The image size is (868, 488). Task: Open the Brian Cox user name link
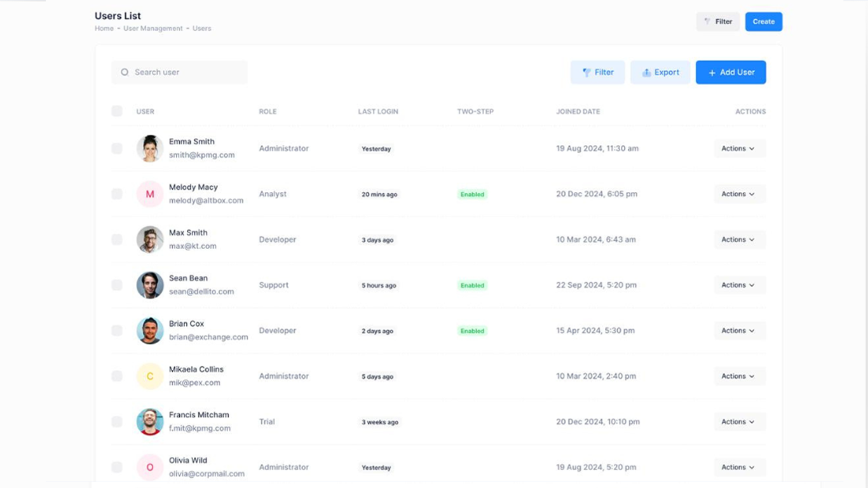click(187, 324)
